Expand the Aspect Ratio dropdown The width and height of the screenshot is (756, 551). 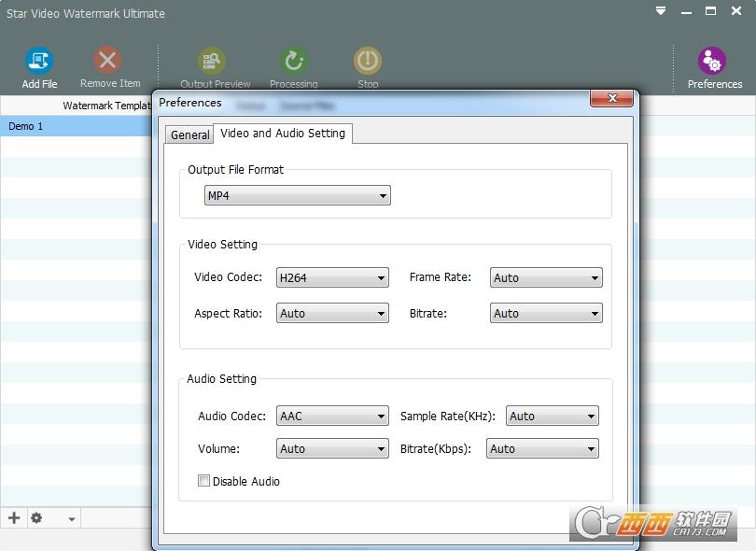tap(332, 313)
